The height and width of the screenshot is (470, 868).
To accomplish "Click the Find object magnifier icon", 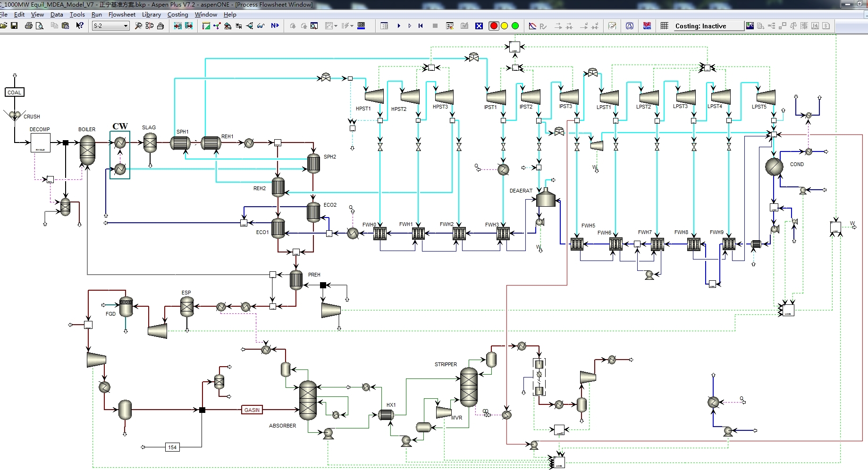I will coord(138,26).
